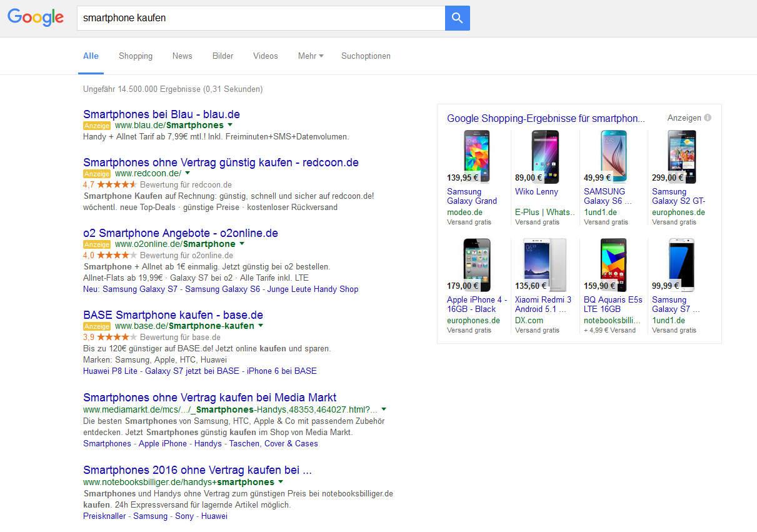Click the 'Apple iPhone' Media Markt sitelink
The height and width of the screenshot is (532, 757).
[x=163, y=443]
